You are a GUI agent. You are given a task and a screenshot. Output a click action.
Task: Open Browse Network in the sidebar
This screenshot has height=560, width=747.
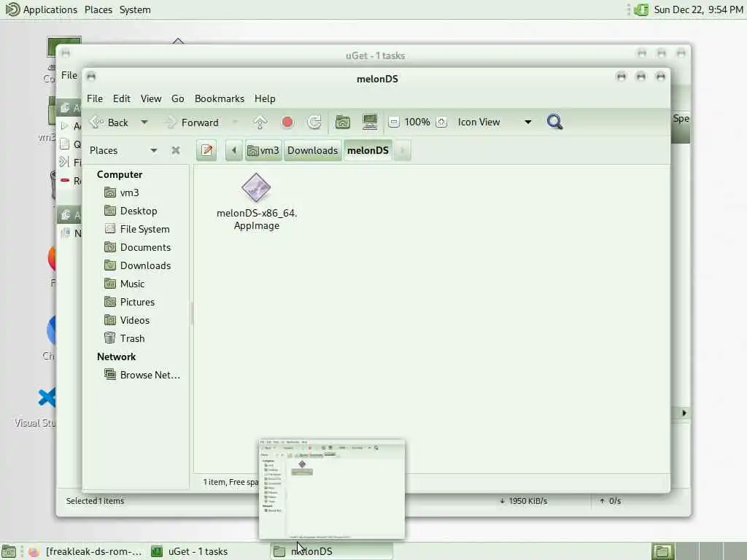(142, 375)
